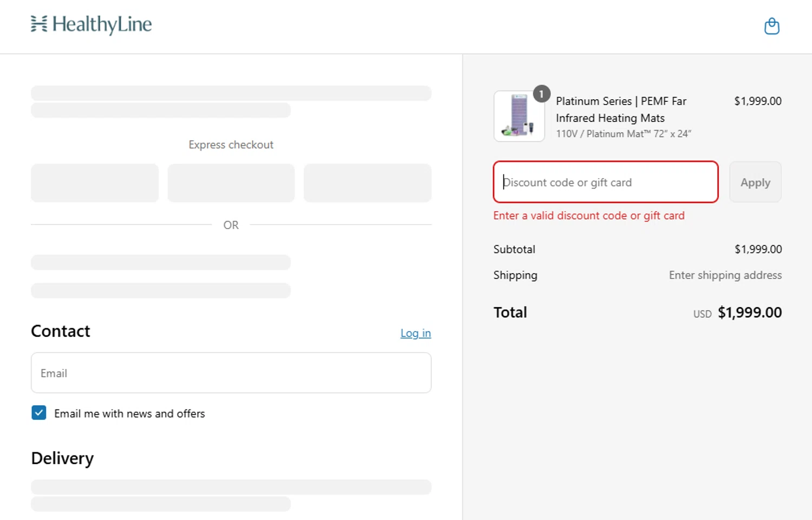Click the 110V / Platinum Mat variant text
Image resolution: width=812 pixels, height=520 pixels.
[624, 134]
